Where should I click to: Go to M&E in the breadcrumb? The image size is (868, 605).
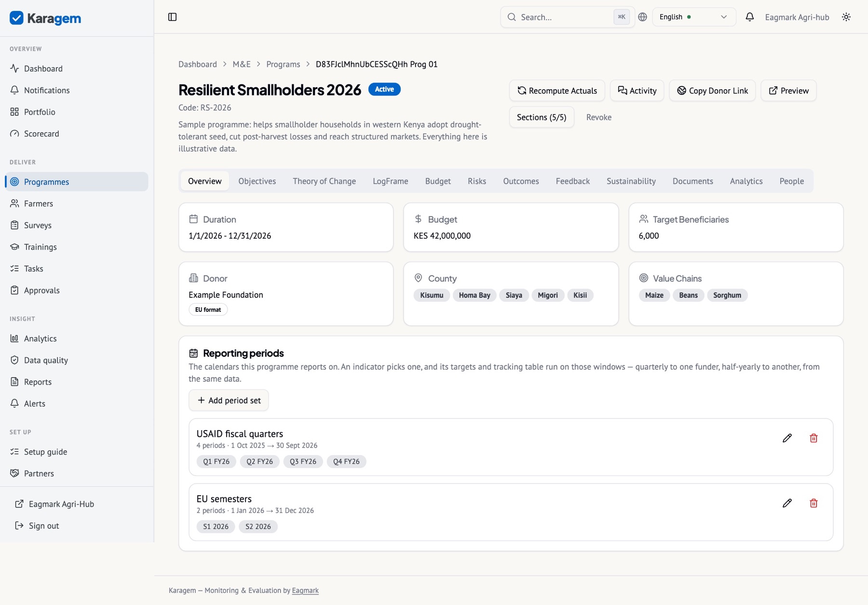[242, 64]
